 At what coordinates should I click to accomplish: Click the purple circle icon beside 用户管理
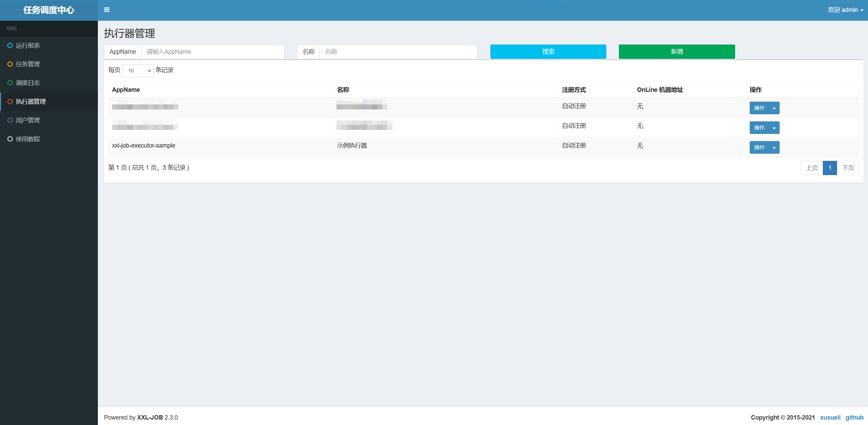10,120
